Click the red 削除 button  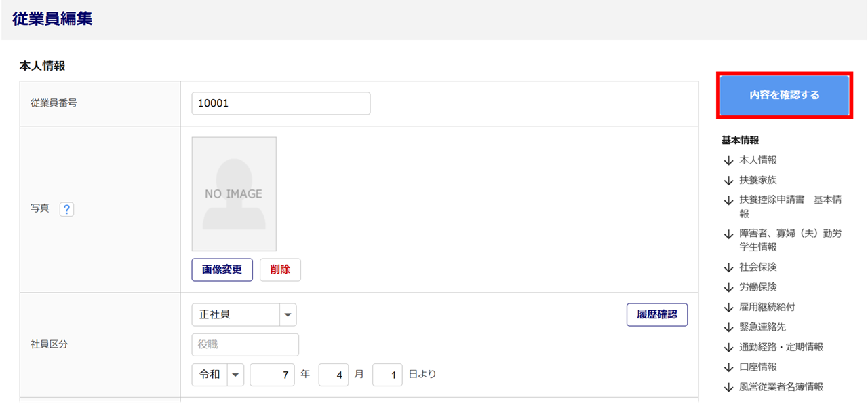click(280, 270)
